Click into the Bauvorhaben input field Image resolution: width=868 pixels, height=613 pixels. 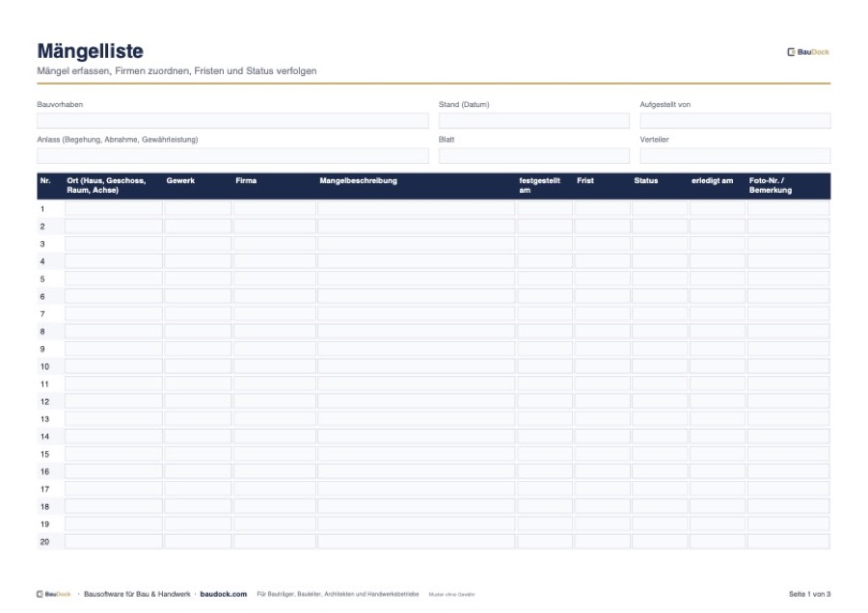(232, 120)
